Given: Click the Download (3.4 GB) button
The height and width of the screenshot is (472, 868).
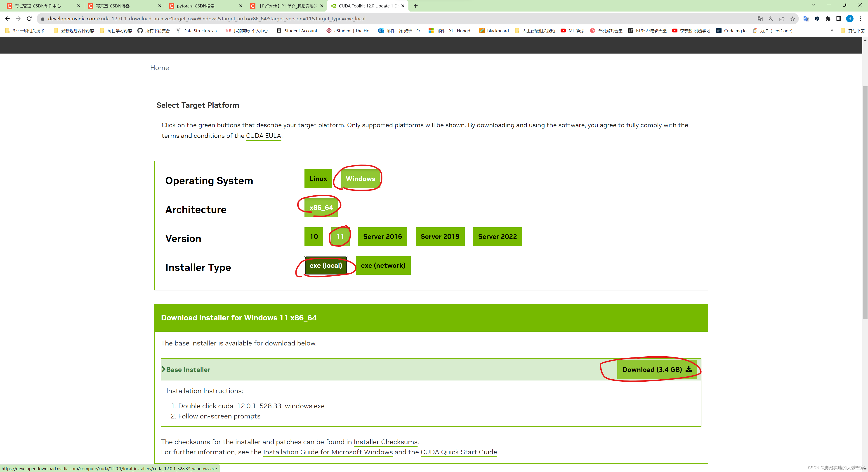Looking at the screenshot, I should 656,369.
